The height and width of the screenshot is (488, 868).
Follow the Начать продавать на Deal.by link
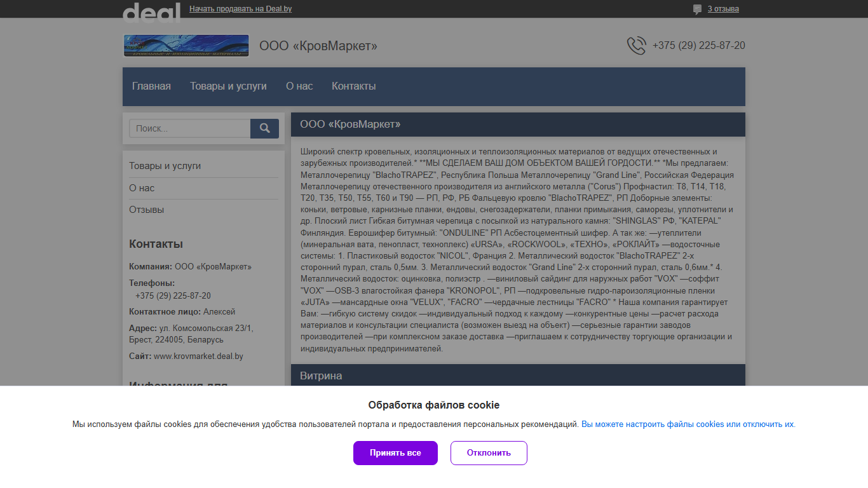(241, 9)
